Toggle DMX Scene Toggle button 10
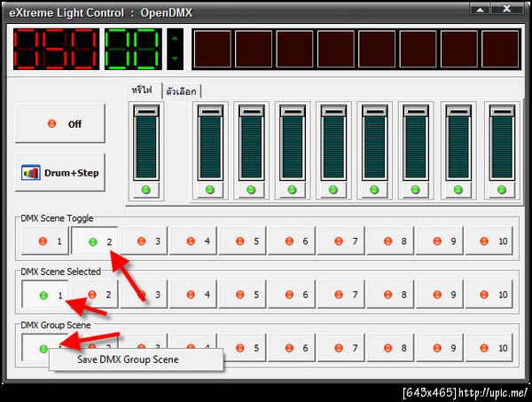This screenshot has width=532, height=402. point(489,241)
